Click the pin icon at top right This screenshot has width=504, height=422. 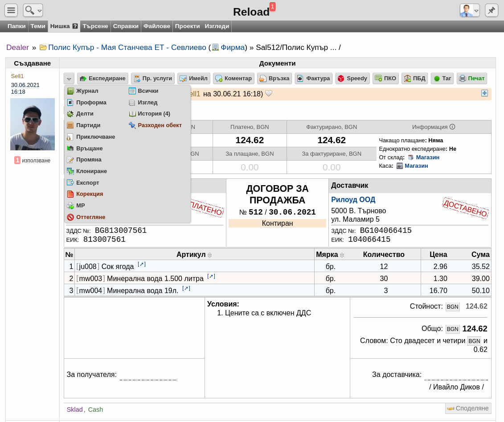[x=492, y=10]
